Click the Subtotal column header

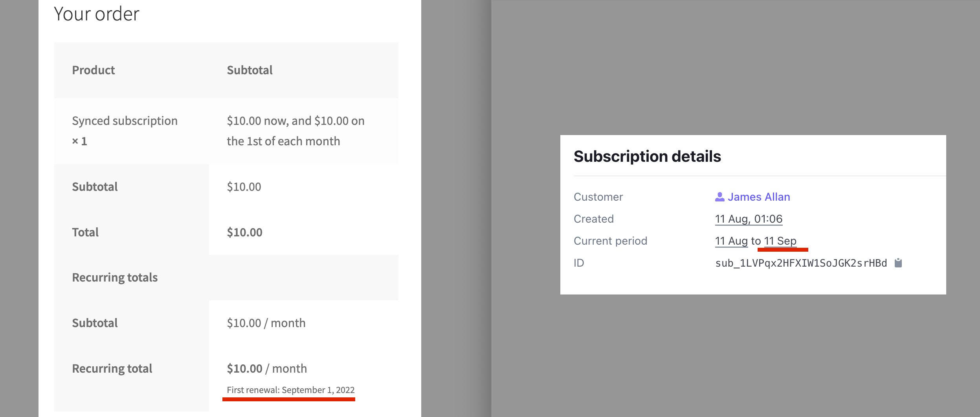point(250,69)
